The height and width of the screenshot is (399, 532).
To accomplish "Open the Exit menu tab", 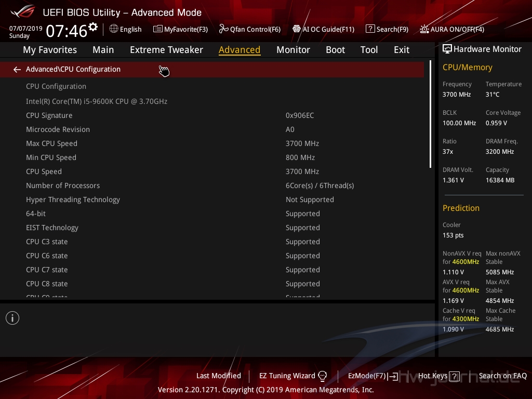I will point(402,50).
